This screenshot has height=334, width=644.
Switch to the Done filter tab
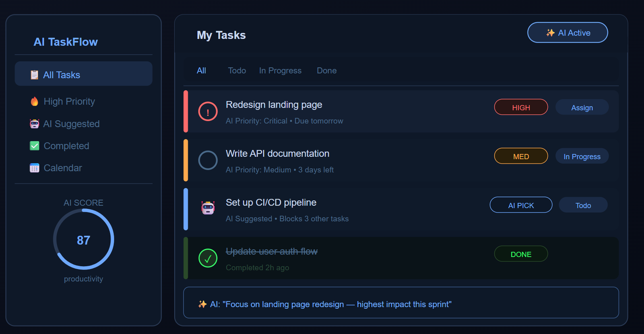click(326, 71)
